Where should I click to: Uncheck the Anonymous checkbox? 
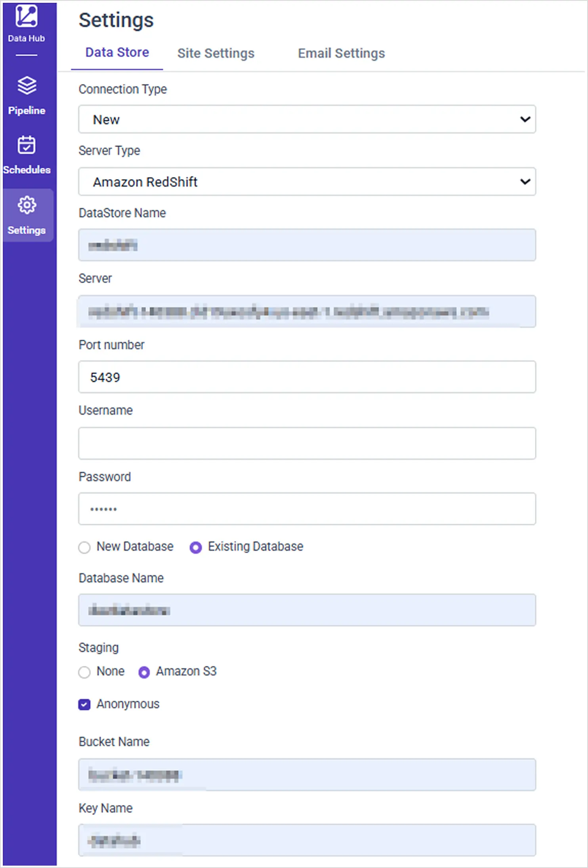tap(84, 704)
